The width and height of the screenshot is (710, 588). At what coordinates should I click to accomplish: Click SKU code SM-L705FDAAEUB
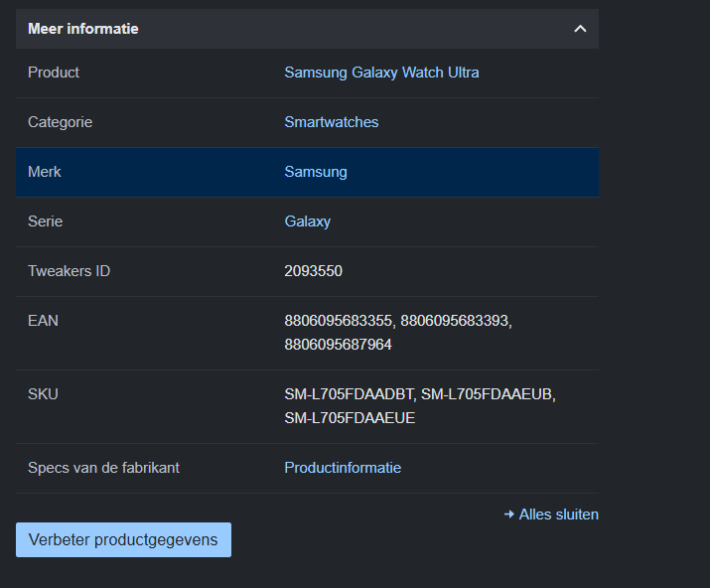pos(487,394)
